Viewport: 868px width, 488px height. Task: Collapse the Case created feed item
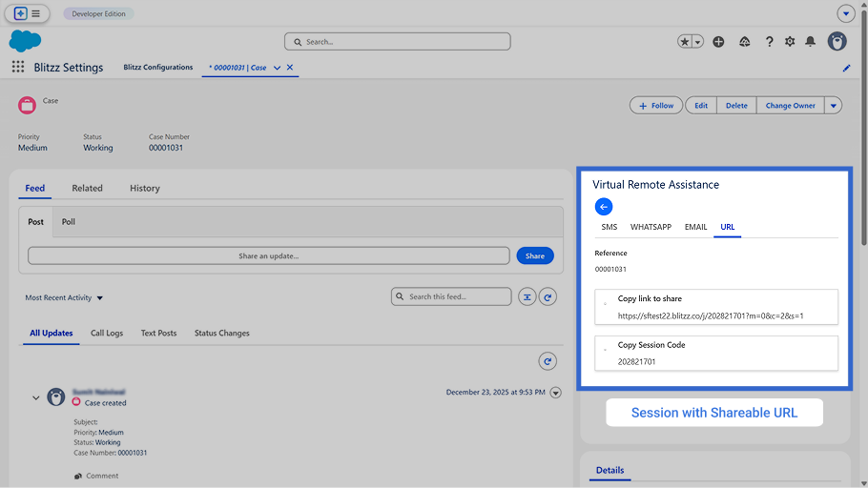(x=36, y=397)
